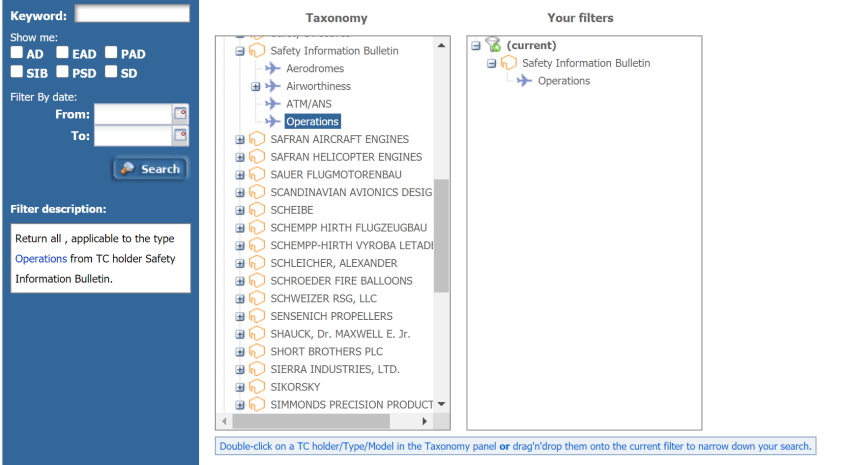Expand SAUER FLUGMOTORENBAU node
This screenshot has height=465, width=844.
click(x=240, y=175)
